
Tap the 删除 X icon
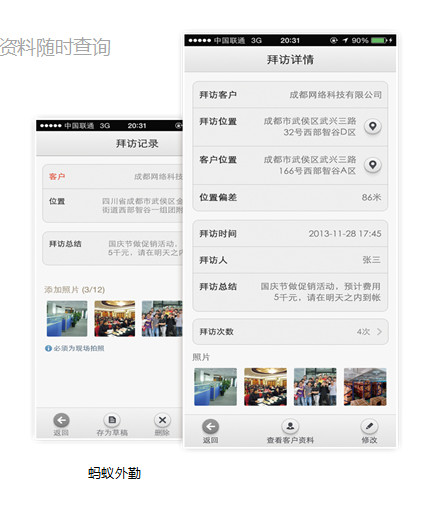(x=162, y=420)
